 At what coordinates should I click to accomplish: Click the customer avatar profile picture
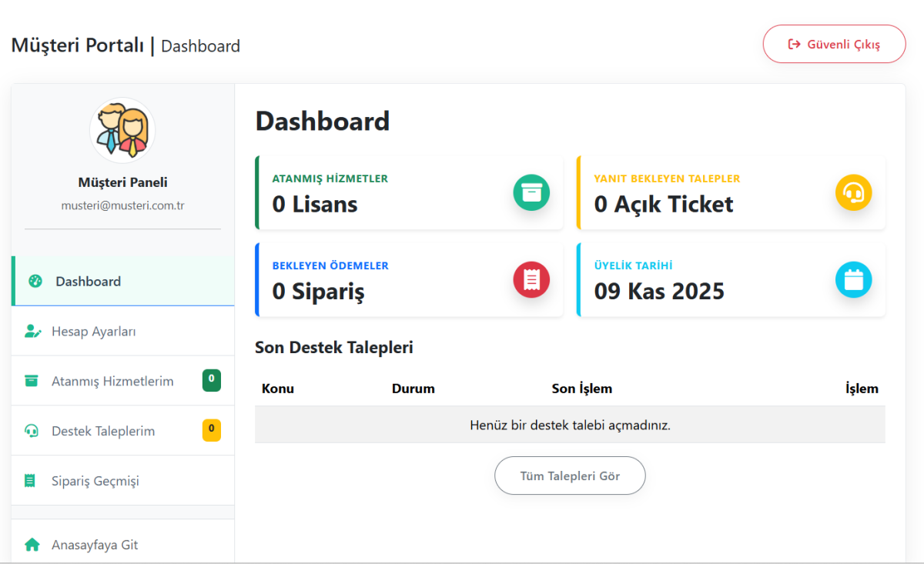coord(122,131)
